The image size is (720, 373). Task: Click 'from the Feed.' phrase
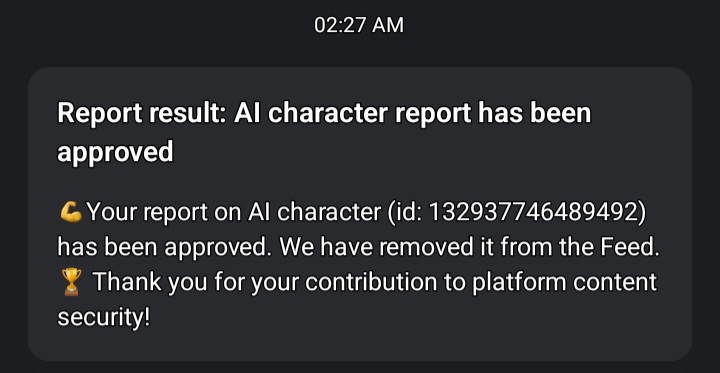580,248
